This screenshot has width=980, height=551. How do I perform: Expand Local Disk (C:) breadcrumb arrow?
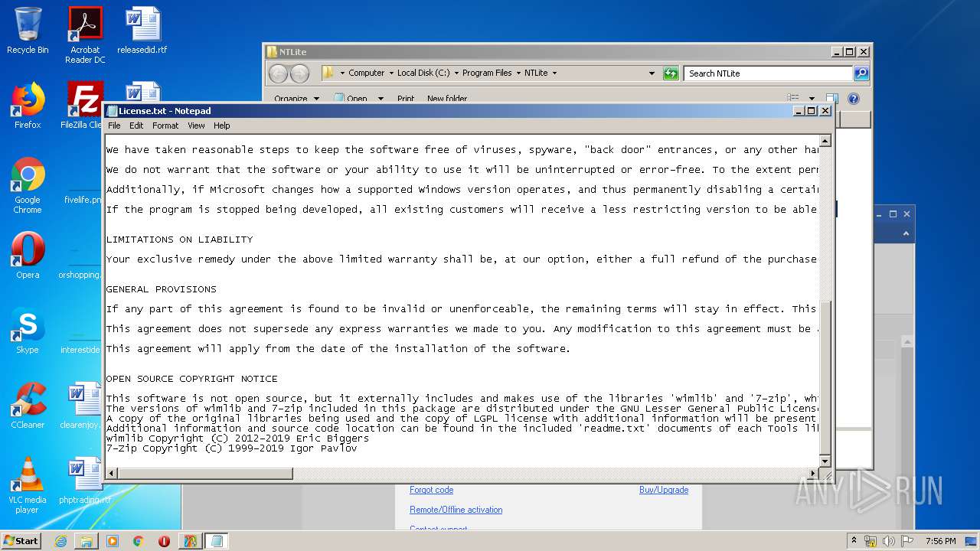click(456, 73)
